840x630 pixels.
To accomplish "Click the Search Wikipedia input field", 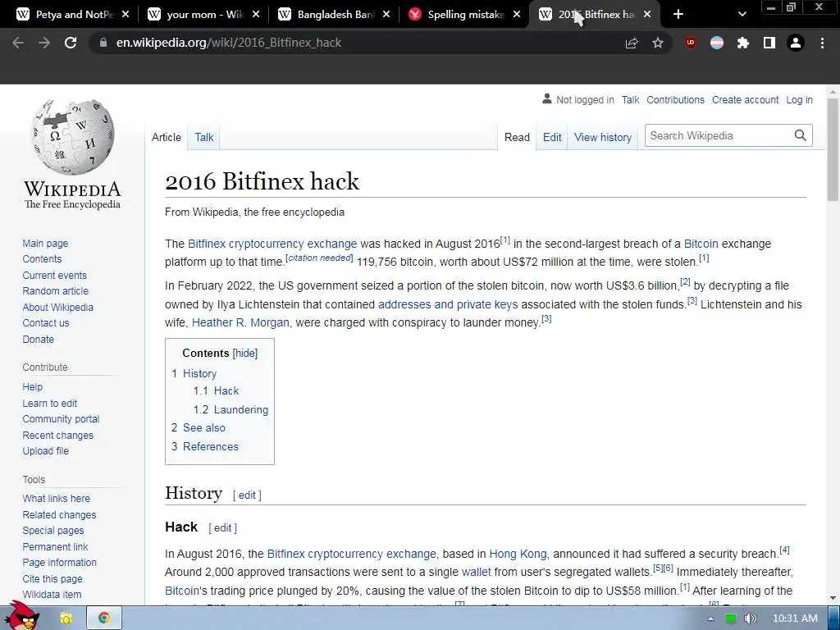I will tap(719, 135).
